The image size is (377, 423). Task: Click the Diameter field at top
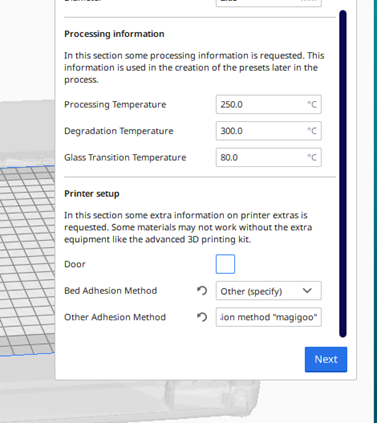(269, 3)
